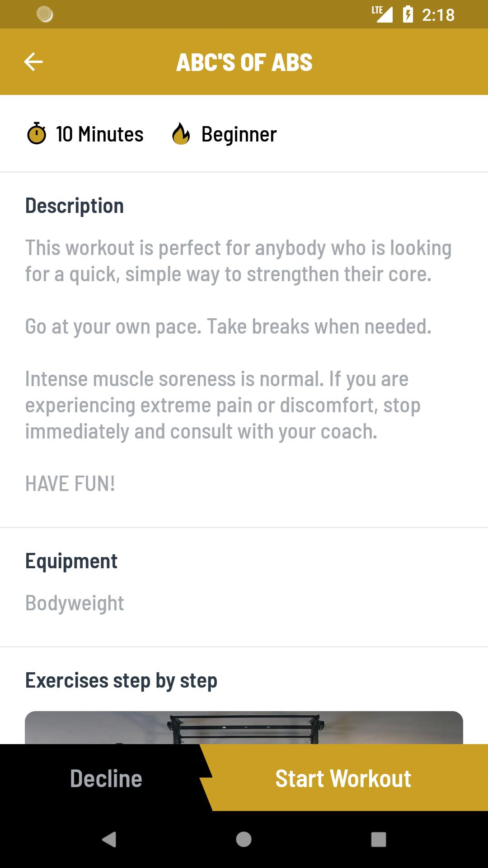Tap the battery status icon
This screenshot has width=488, height=868.
(x=408, y=14)
